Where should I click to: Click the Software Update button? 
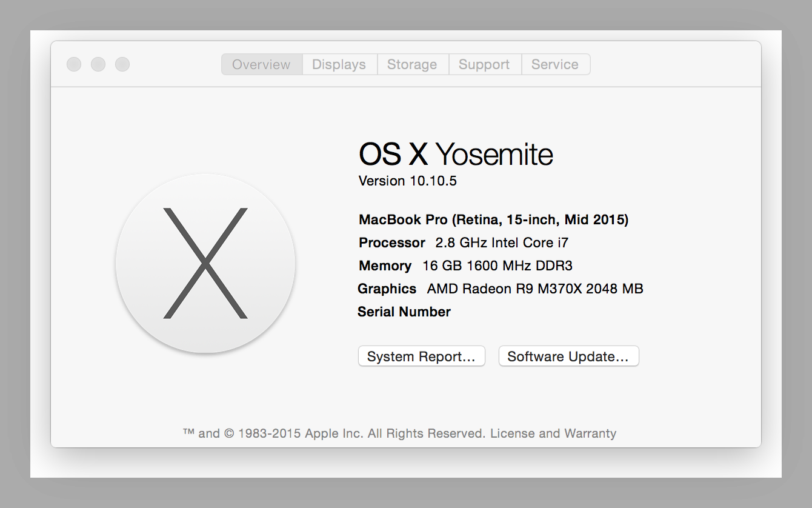[569, 356]
